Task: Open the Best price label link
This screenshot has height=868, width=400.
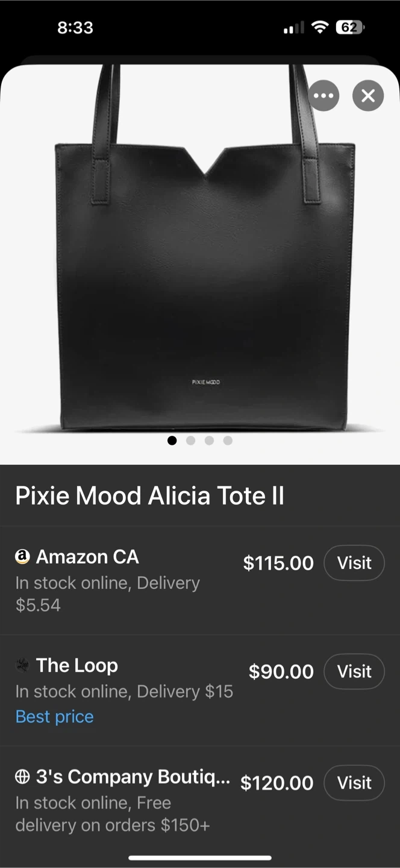Action: click(54, 717)
